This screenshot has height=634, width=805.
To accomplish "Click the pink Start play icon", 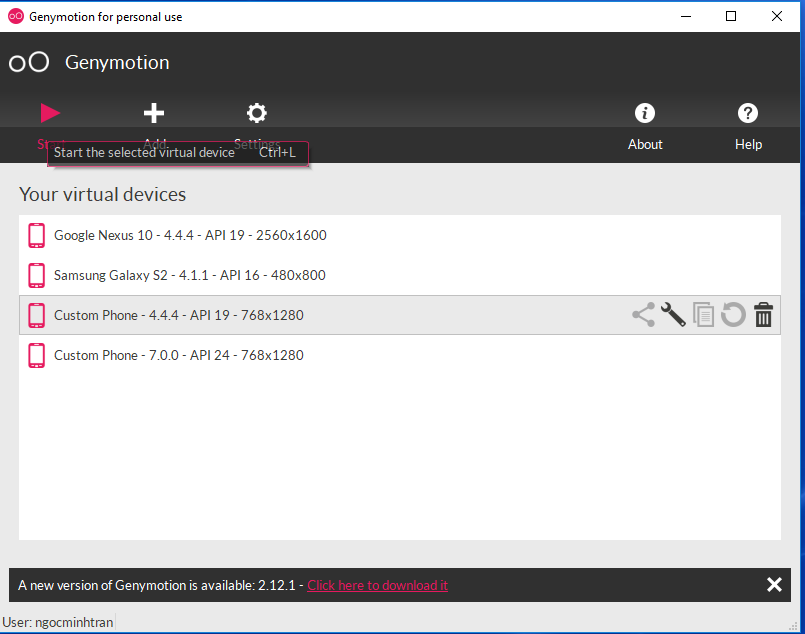I will 50,113.
